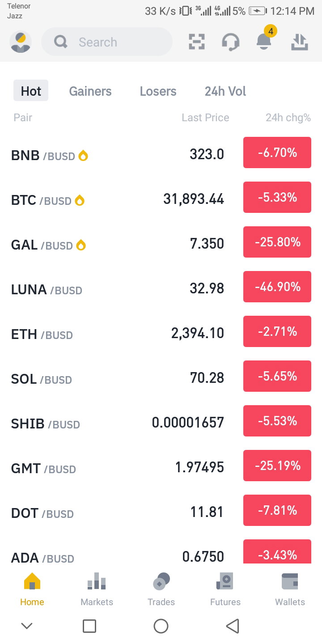Open the ETH/BUSD pair row

[161, 333]
